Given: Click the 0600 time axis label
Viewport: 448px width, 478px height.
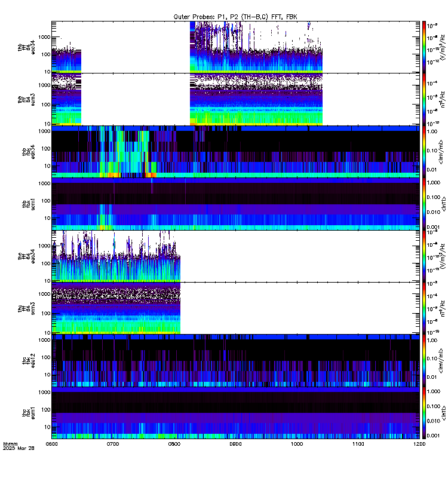Looking at the screenshot, I should (51, 444).
